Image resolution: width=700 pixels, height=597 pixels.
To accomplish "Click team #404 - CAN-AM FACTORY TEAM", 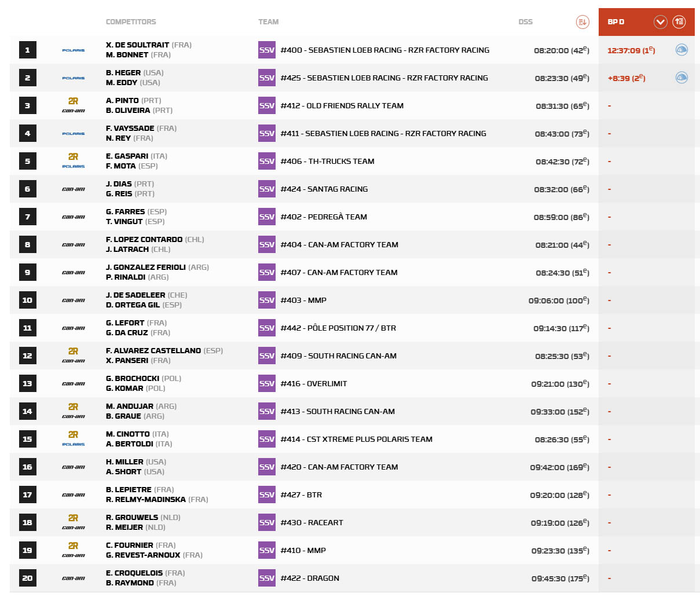I will [339, 244].
